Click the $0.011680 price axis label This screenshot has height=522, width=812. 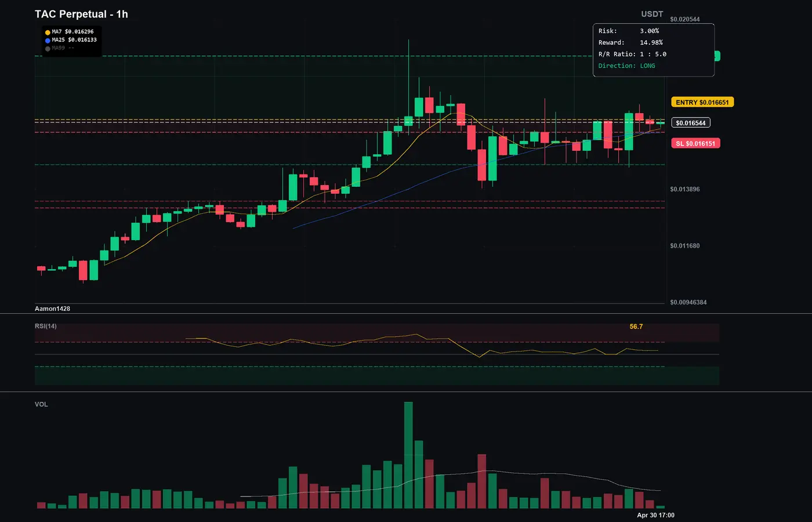coord(685,246)
